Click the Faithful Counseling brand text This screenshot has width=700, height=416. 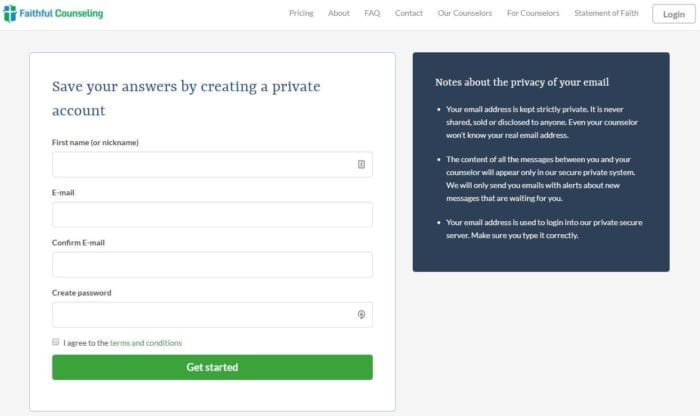coord(61,13)
